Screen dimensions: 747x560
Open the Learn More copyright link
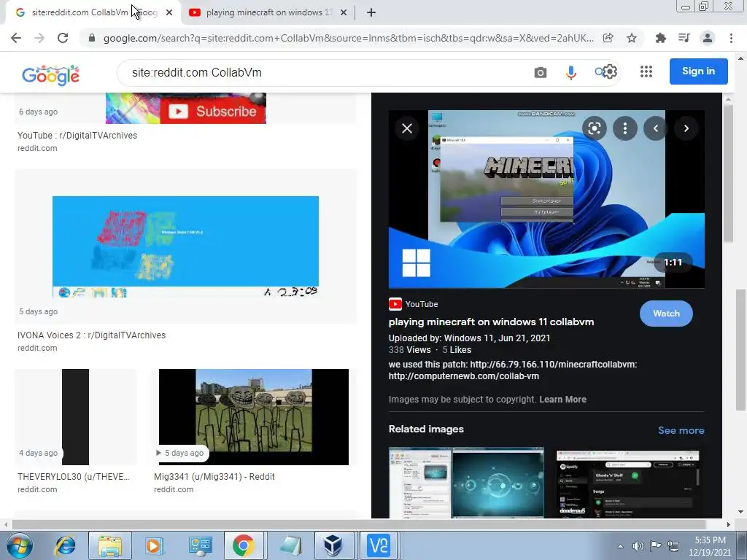tap(562, 400)
